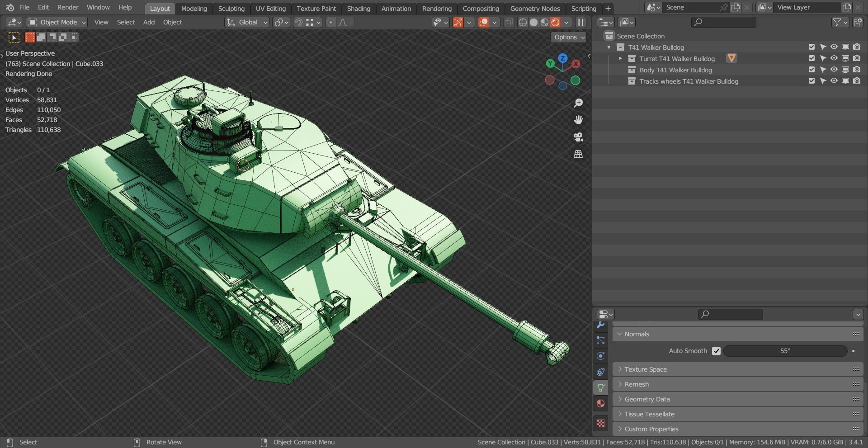The width and height of the screenshot is (868, 448).
Task: Select solid viewport shading mode
Action: (x=533, y=23)
